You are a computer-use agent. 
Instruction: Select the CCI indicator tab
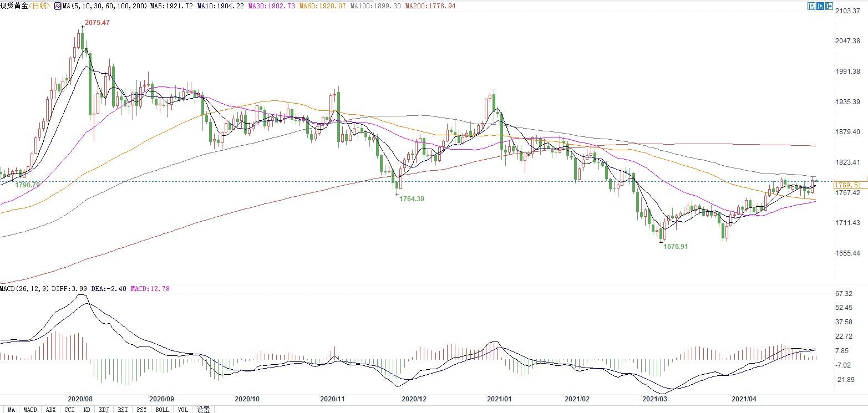(69, 409)
